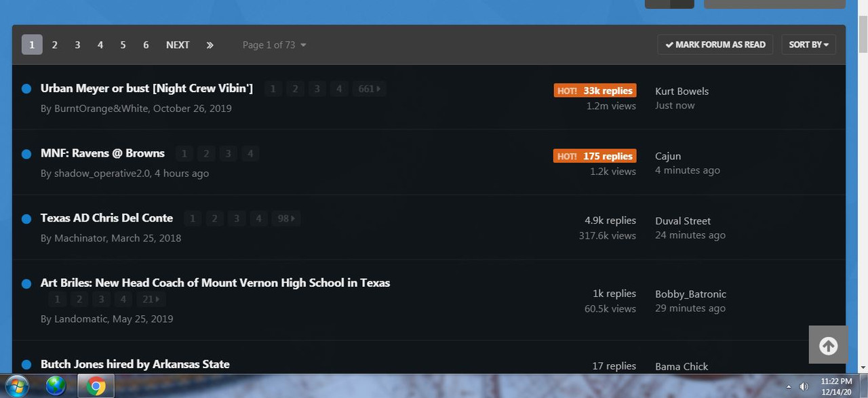Open page 1 of Urban Meyer topic

pos(273,89)
